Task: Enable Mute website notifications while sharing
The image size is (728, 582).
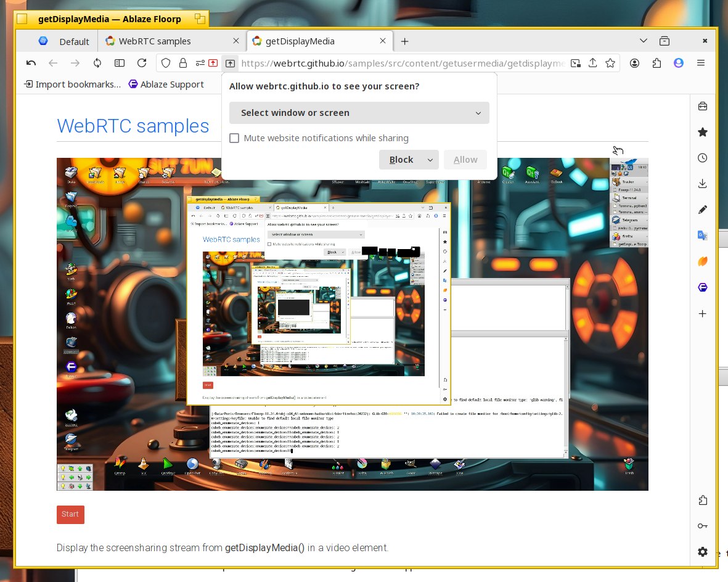Action: 234,138
